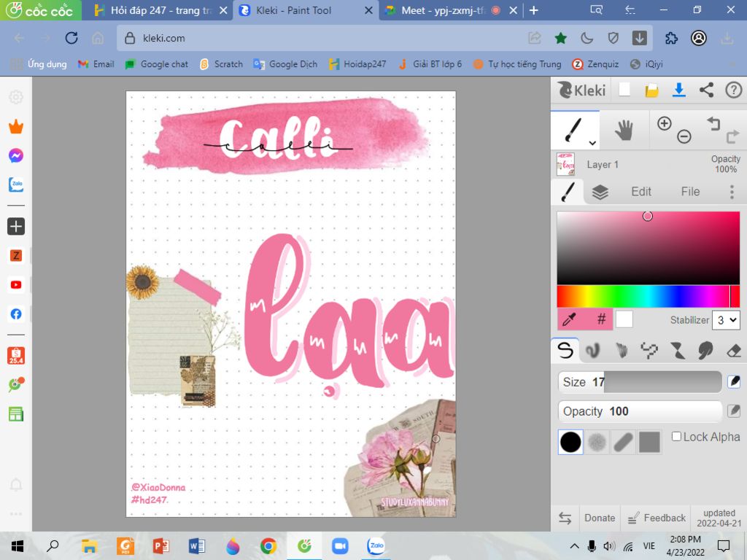Click the crown icon in the sidebar

click(x=16, y=127)
